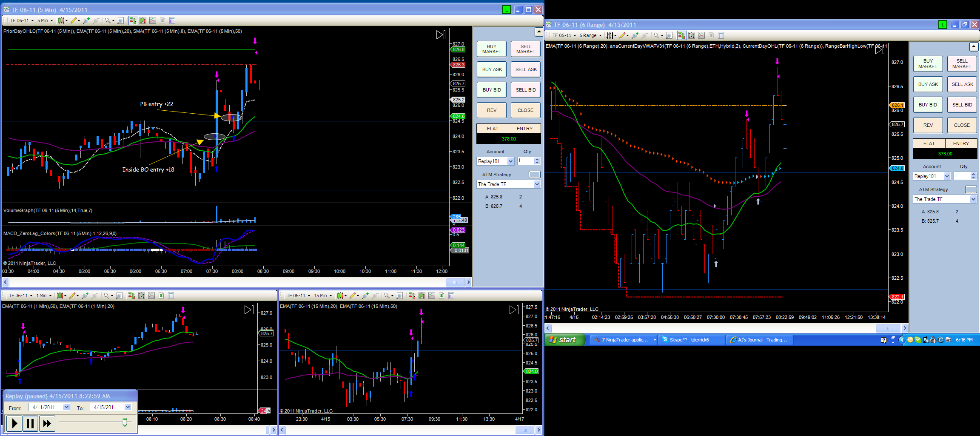
Task: Open Windows start menu
Action: [564, 340]
